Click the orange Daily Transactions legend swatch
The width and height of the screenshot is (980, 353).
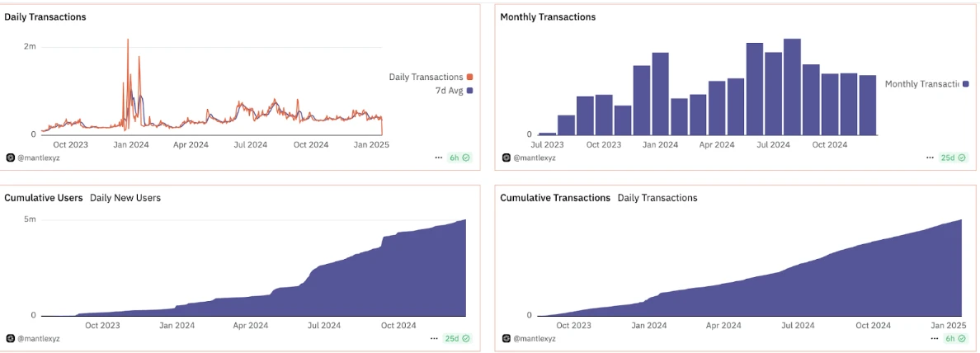pos(469,77)
